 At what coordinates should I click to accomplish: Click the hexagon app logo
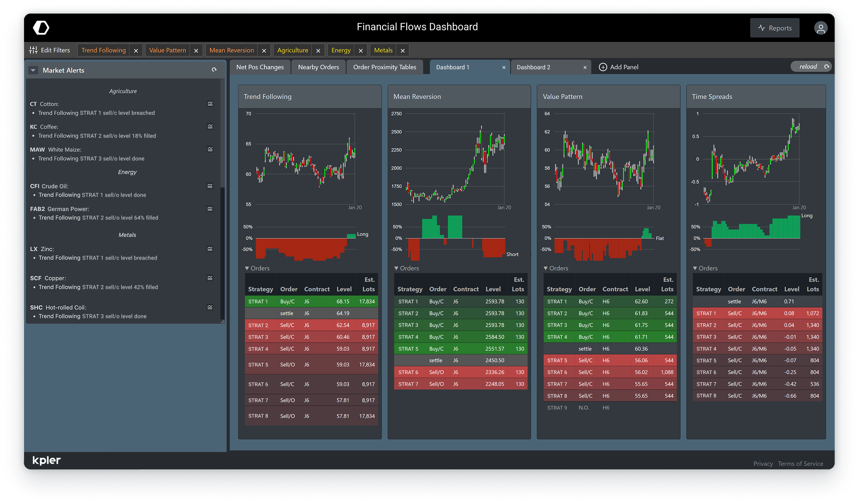[41, 27]
